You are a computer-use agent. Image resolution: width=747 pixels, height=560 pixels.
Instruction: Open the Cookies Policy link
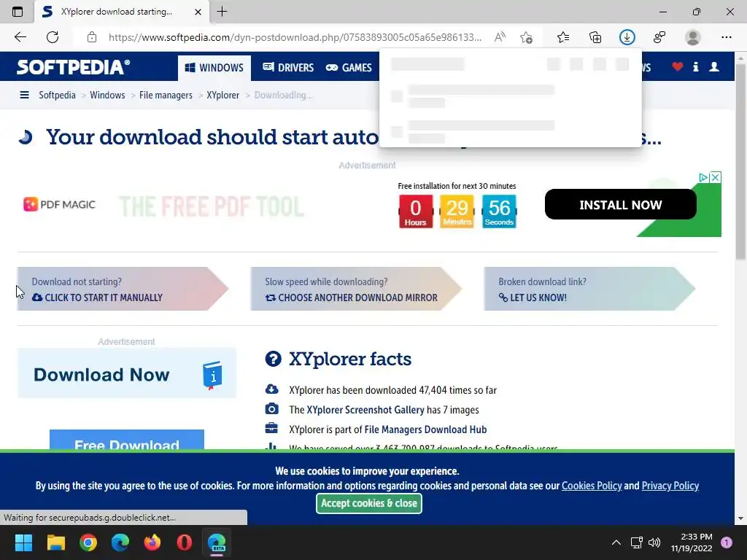(x=592, y=486)
